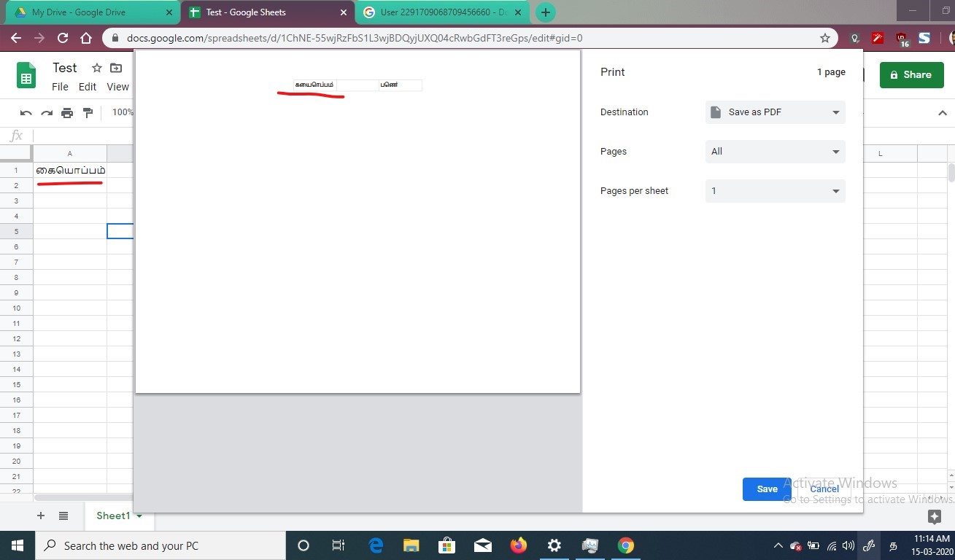This screenshot has height=560, width=955.
Task: Open the Destination dropdown showing Save as PDF
Action: point(775,112)
